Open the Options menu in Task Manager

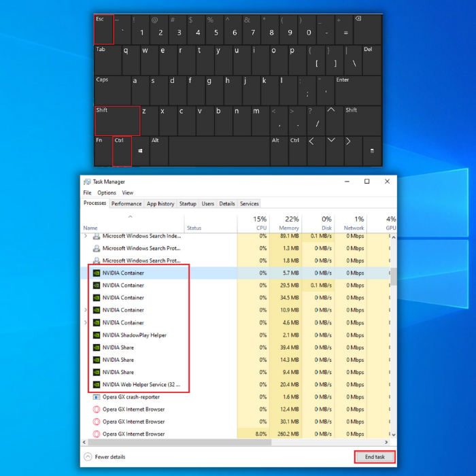coord(107,192)
